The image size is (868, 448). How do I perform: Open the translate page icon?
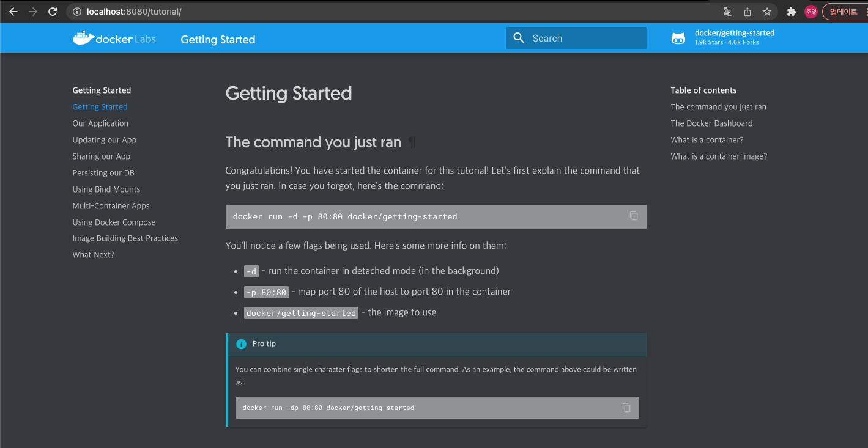pyautogui.click(x=727, y=12)
